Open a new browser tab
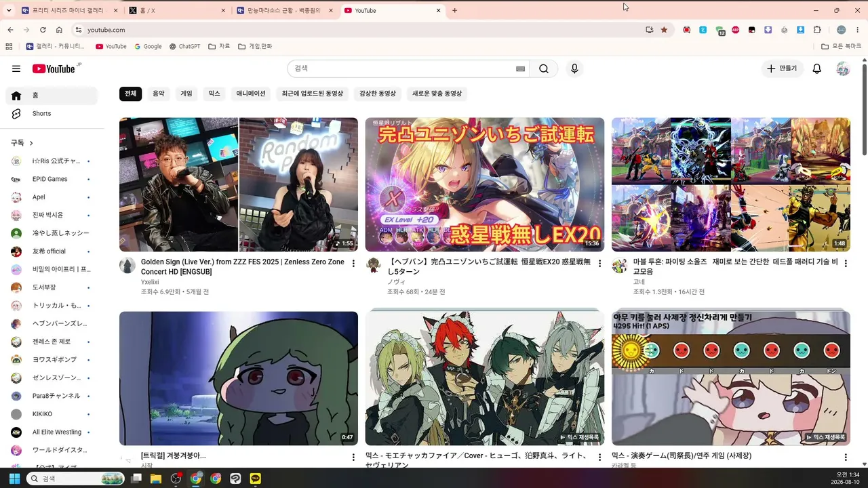Viewport: 868px width, 488px height. tap(454, 11)
